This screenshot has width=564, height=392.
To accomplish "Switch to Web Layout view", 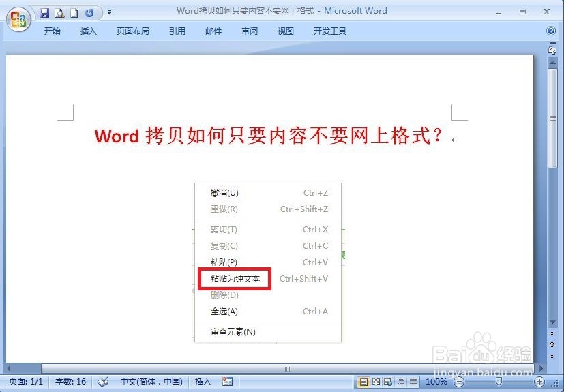I will click(388, 382).
